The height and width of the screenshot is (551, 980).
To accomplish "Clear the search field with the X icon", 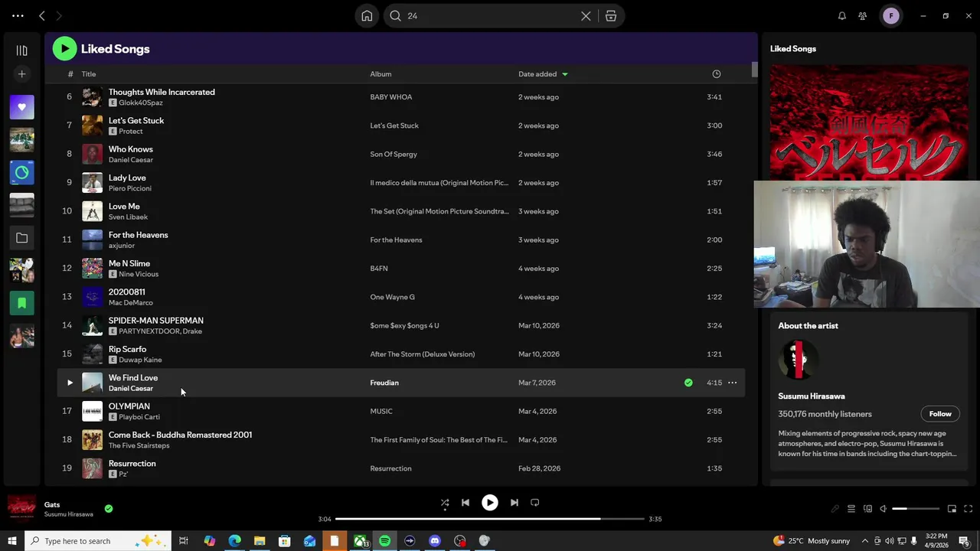I will [x=586, y=16].
